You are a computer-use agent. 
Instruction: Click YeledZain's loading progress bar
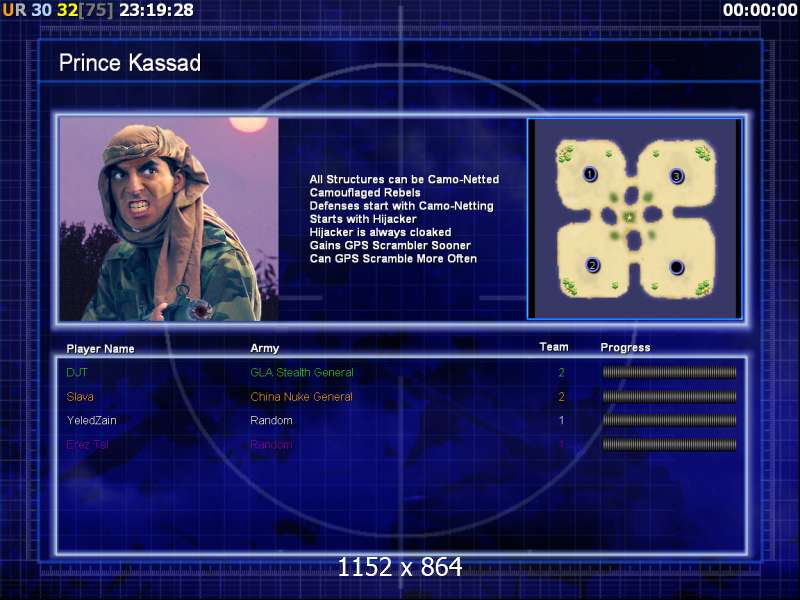669,420
